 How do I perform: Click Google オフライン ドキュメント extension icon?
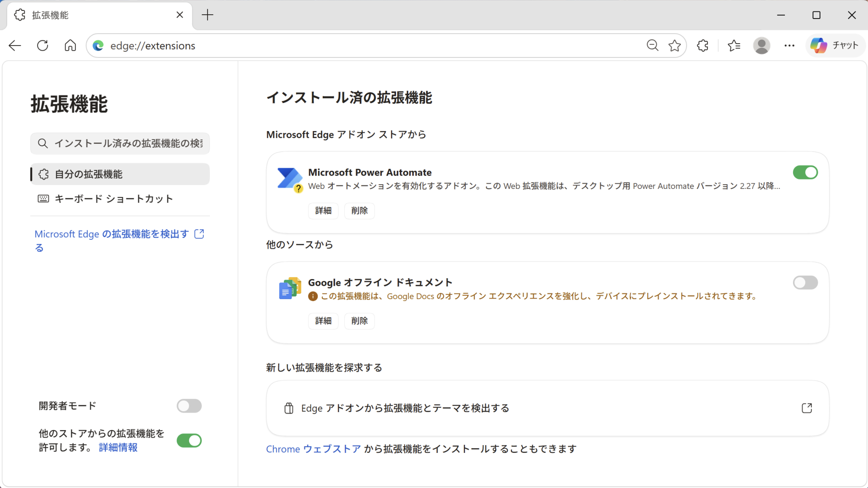(x=290, y=289)
